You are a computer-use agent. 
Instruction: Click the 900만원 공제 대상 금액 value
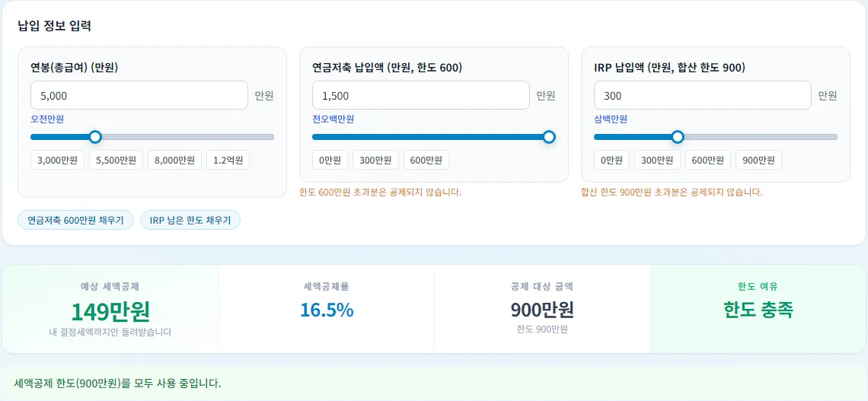tap(542, 310)
